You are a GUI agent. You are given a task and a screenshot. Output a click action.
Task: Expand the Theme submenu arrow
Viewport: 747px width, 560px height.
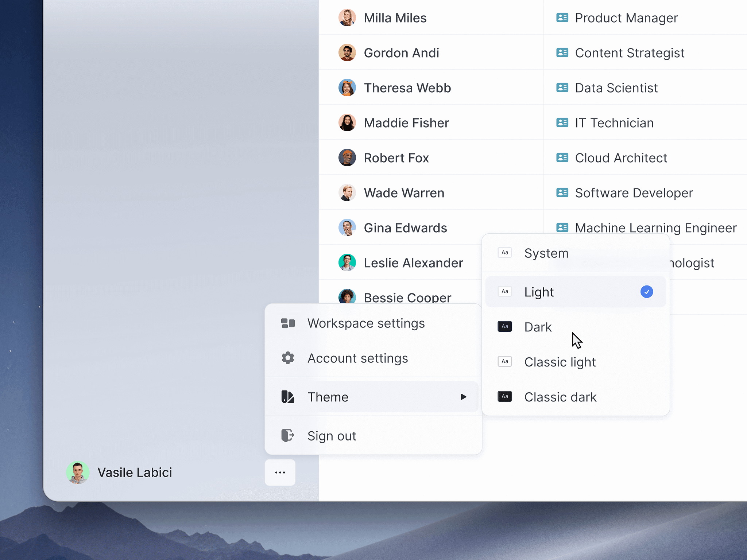[x=463, y=397]
